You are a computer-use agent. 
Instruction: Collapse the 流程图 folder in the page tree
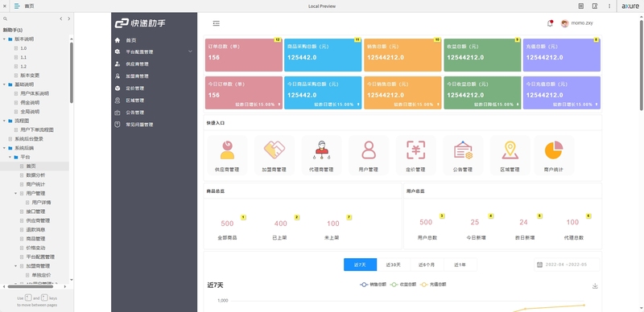point(5,121)
